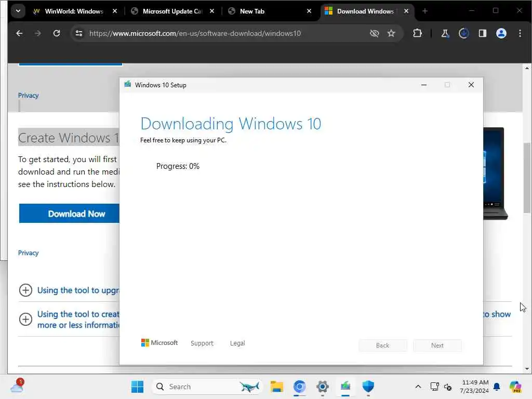Minimize the Windows 10 Setup dialog
532x399 pixels.
point(424,85)
